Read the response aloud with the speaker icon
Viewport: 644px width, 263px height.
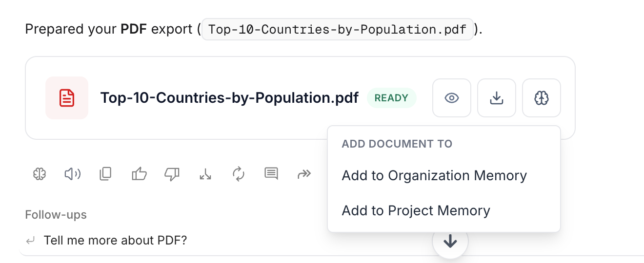tap(73, 173)
